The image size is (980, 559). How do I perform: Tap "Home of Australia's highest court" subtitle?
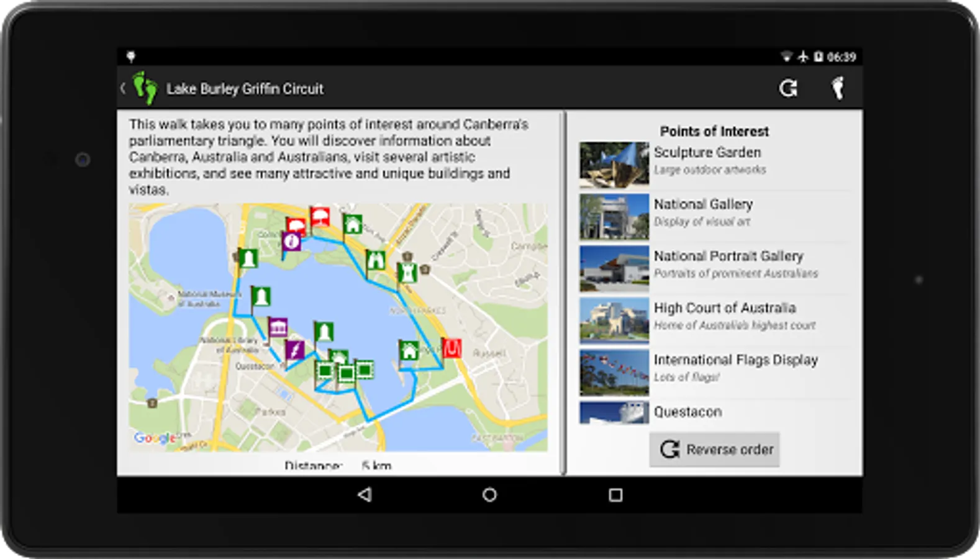735,325
